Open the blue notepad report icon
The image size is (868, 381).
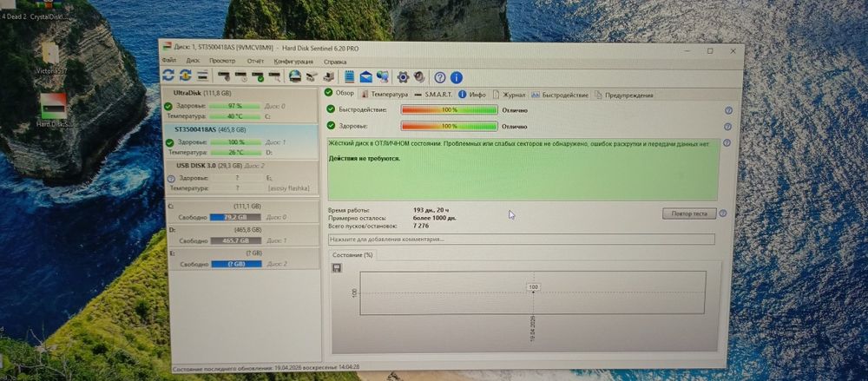point(349,76)
